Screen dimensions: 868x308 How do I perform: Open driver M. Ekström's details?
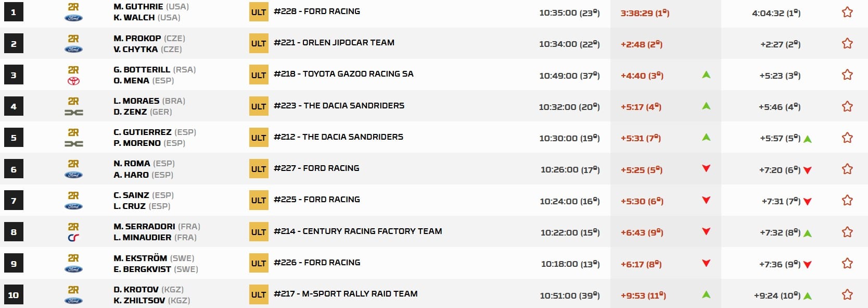pyautogui.click(x=140, y=258)
